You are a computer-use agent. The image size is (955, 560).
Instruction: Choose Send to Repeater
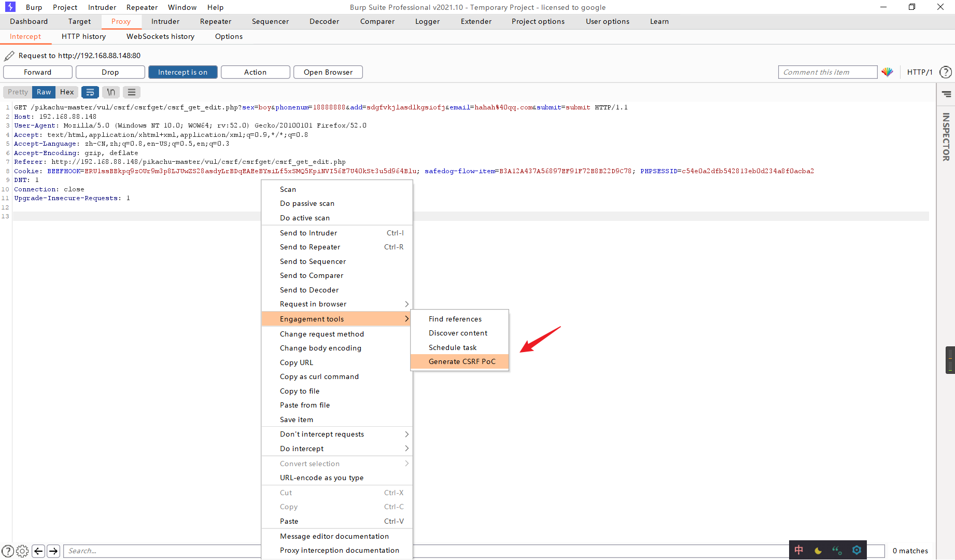[337, 247]
